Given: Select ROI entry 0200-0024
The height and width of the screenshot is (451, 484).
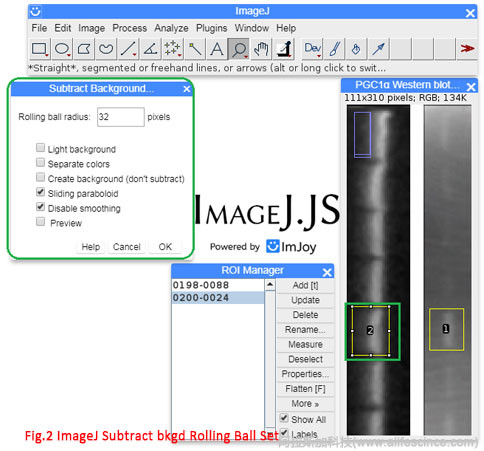Looking at the screenshot, I should click(218, 297).
